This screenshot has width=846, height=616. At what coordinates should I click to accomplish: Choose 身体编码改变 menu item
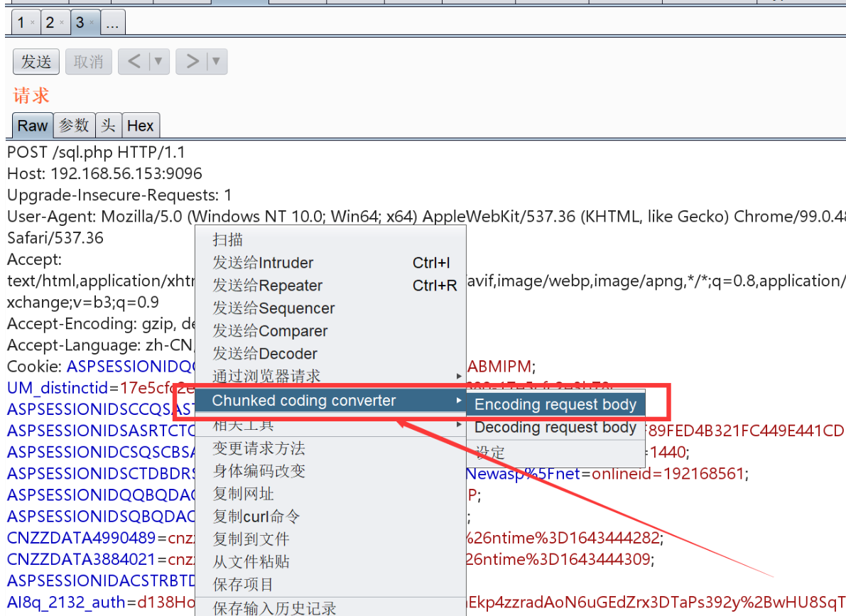coord(330,471)
